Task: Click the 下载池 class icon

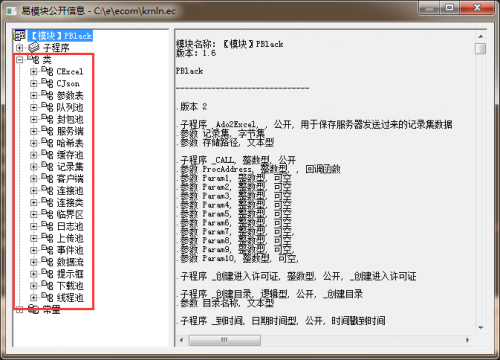Action: tap(47, 286)
